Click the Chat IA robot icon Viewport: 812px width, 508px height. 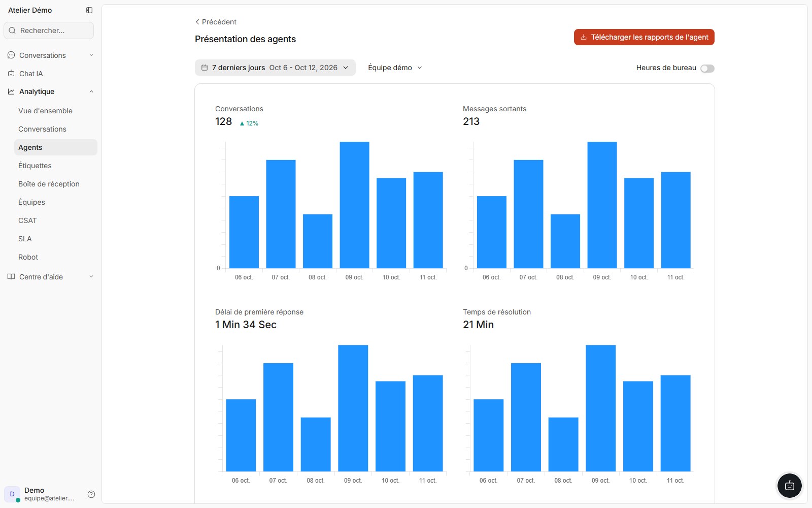click(x=11, y=73)
